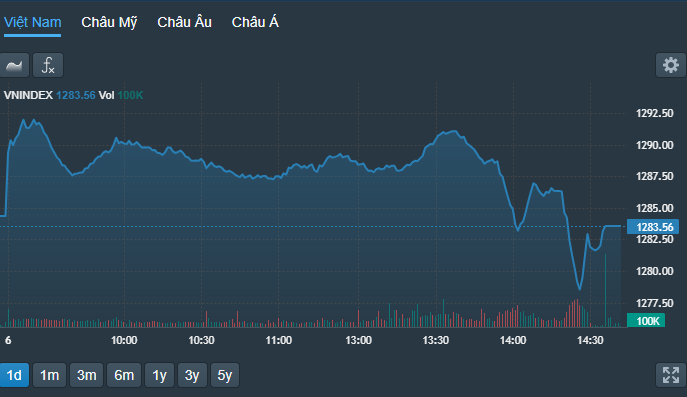Open the Châu Âu tab
The height and width of the screenshot is (397, 687).
coord(184,22)
